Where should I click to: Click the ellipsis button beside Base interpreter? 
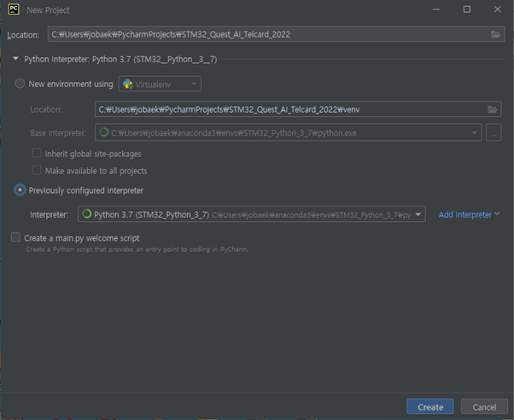pos(494,133)
